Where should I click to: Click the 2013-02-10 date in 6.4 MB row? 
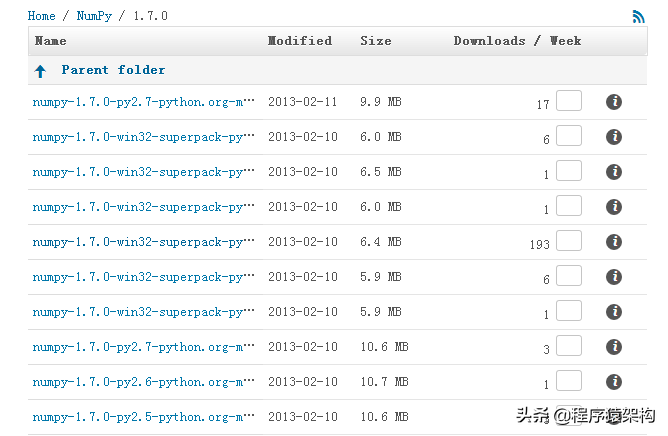[302, 242]
